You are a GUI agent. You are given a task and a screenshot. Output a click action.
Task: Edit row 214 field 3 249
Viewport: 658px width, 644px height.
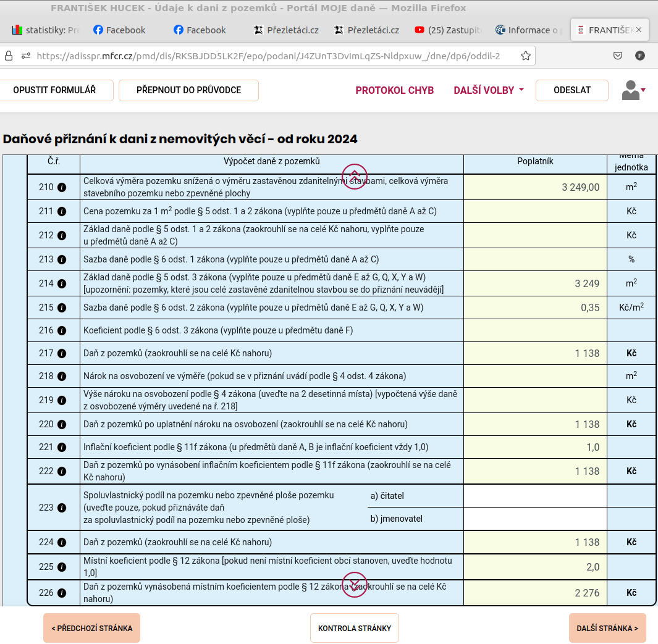pyautogui.click(x=535, y=284)
